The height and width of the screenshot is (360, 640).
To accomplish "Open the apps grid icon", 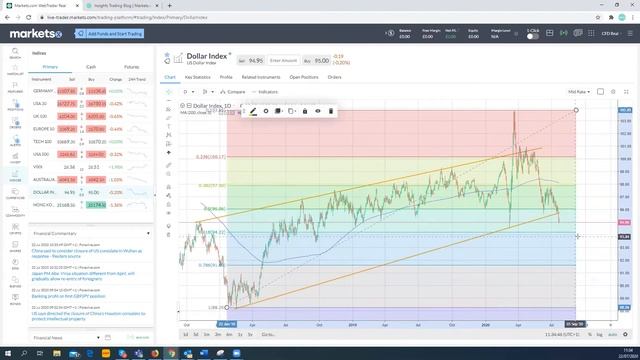I will (x=591, y=33).
